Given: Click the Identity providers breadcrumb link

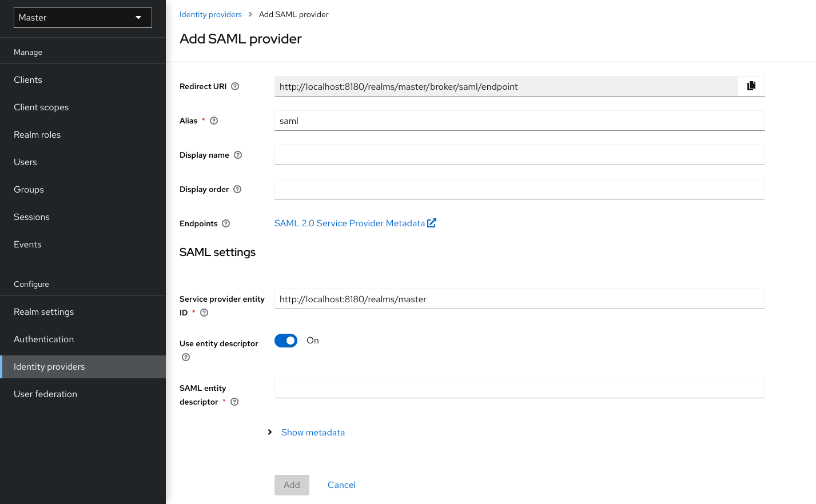Looking at the screenshot, I should pyautogui.click(x=210, y=14).
